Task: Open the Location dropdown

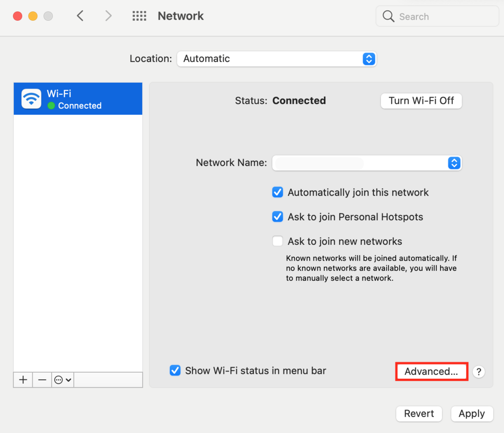Action: pos(276,59)
